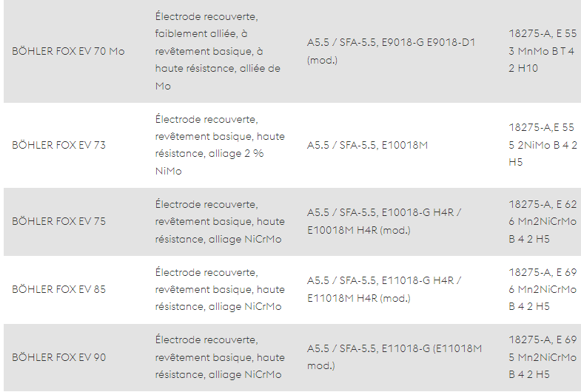
Task: Click the EV 90 row's E 69 5 Mn2NiCrMo cell
Action: click(543, 357)
